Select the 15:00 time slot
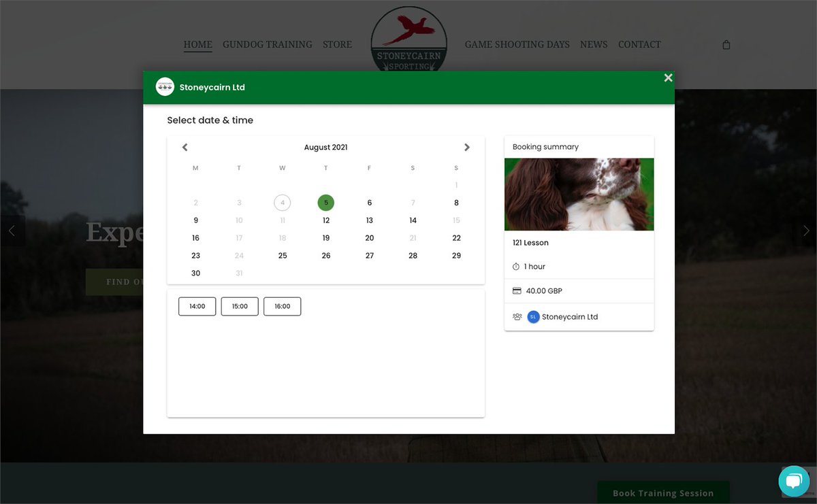 (240, 306)
